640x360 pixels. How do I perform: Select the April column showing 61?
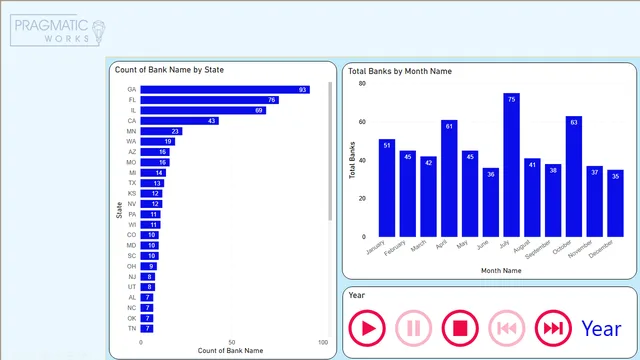[449, 178]
